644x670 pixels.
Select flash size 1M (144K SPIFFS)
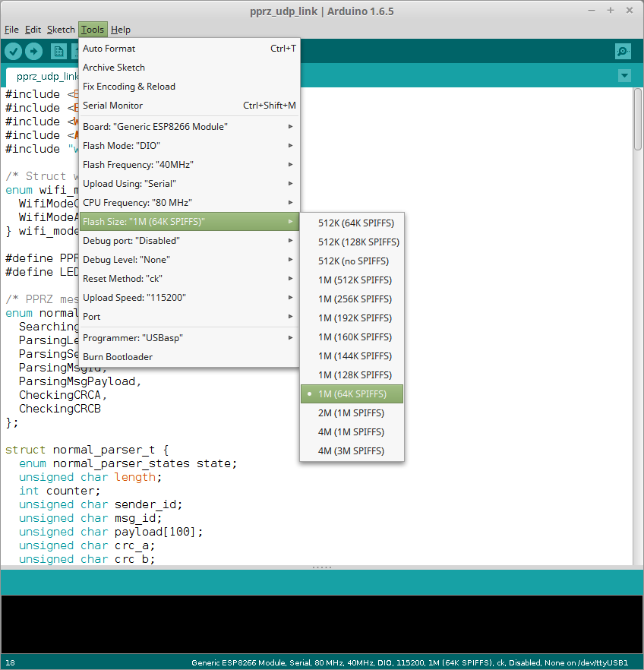[x=352, y=356]
